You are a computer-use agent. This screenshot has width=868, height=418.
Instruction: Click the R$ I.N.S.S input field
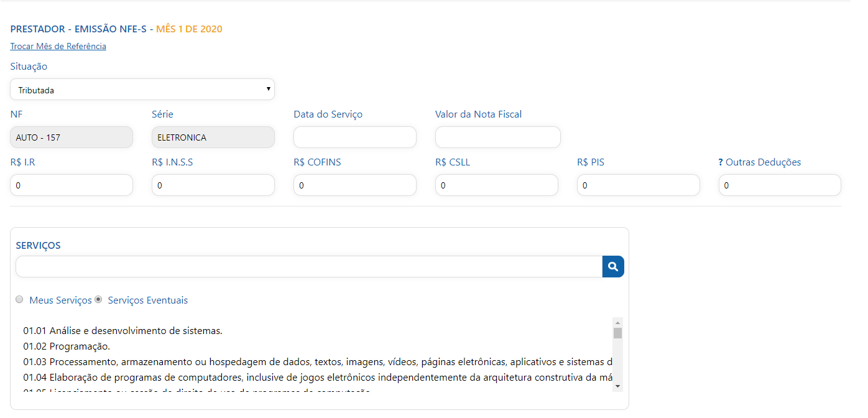point(213,185)
